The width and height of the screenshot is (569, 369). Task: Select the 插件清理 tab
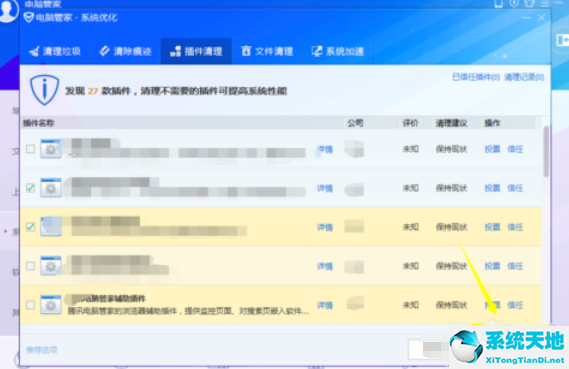[x=196, y=51]
